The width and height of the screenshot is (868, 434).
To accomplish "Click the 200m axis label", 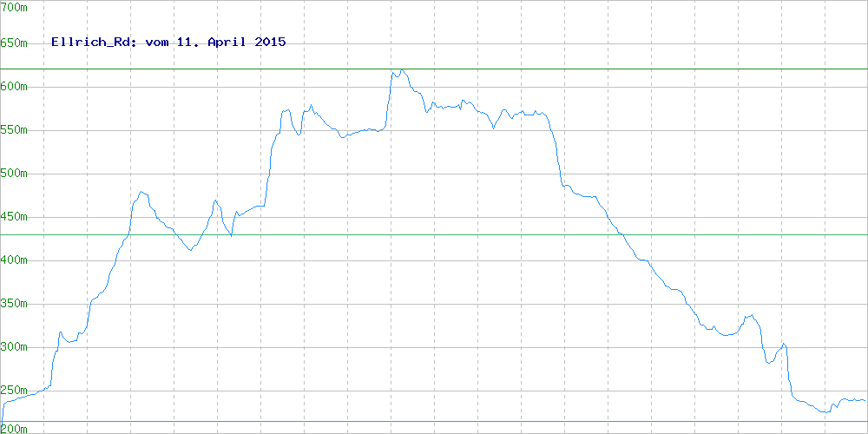I will pos(15,429).
